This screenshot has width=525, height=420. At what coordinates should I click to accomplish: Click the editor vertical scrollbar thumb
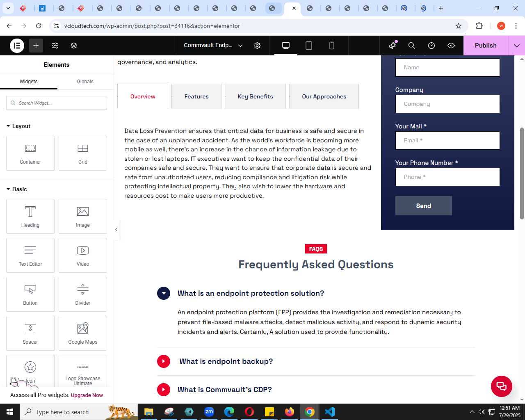522,173
